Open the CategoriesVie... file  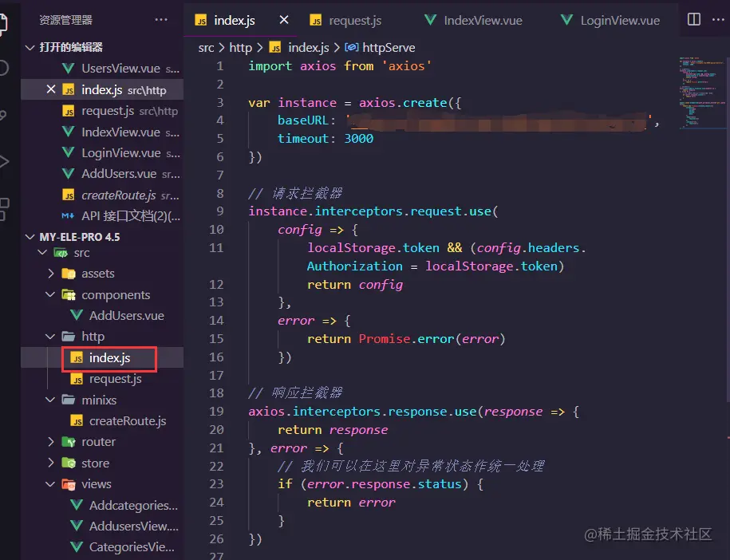point(102,547)
